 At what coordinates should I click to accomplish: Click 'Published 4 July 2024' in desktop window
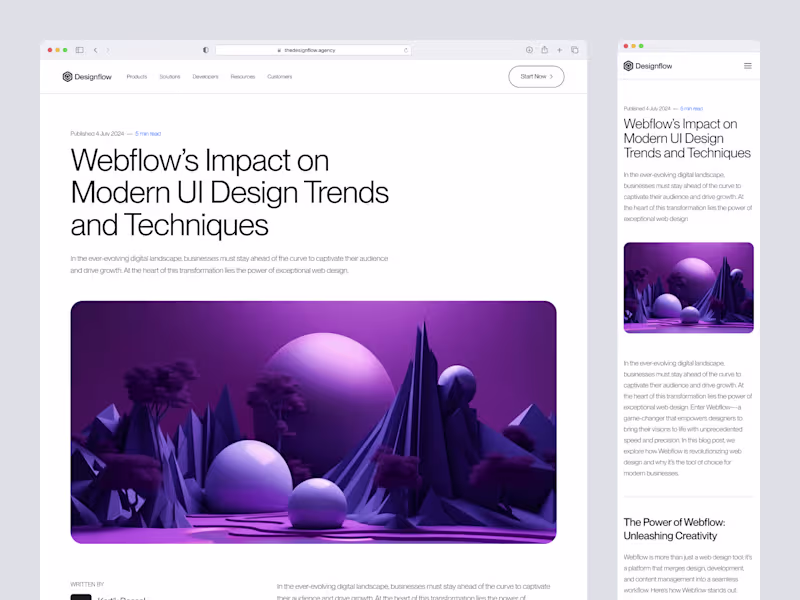pyautogui.click(x=97, y=134)
